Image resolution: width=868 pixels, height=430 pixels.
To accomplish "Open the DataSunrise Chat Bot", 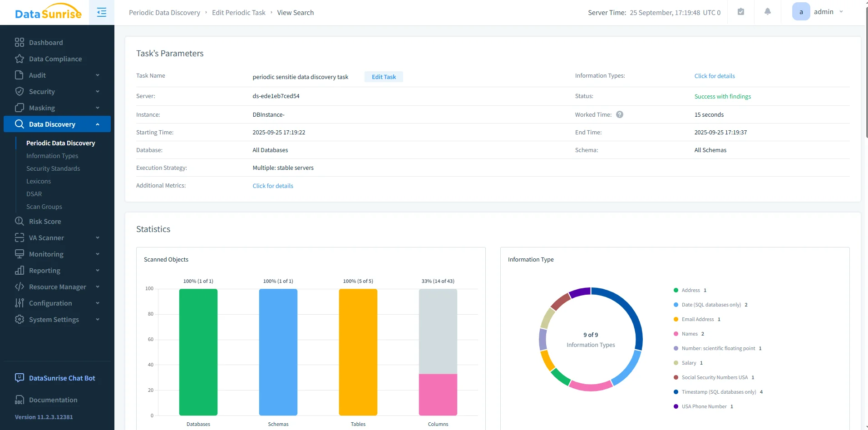I will (x=61, y=378).
